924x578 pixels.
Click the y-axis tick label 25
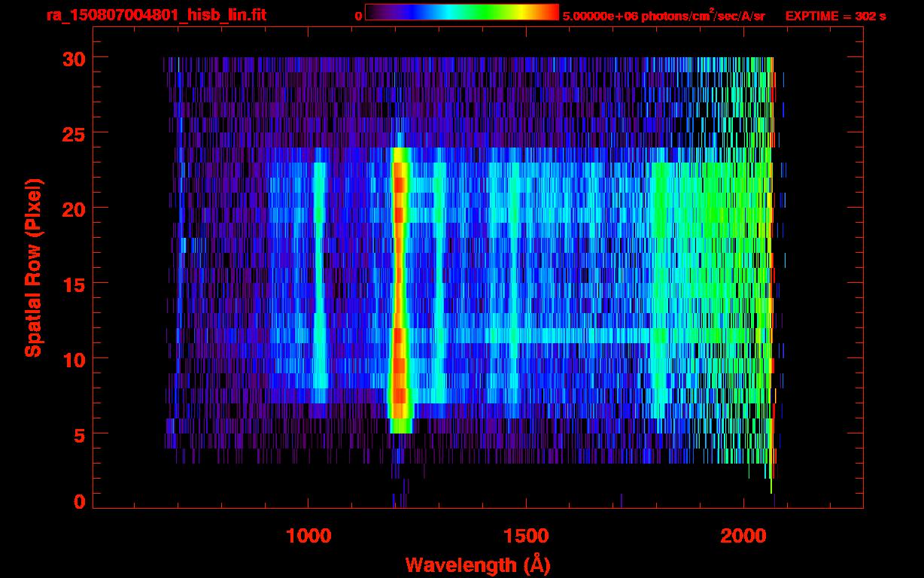tap(72, 133)
